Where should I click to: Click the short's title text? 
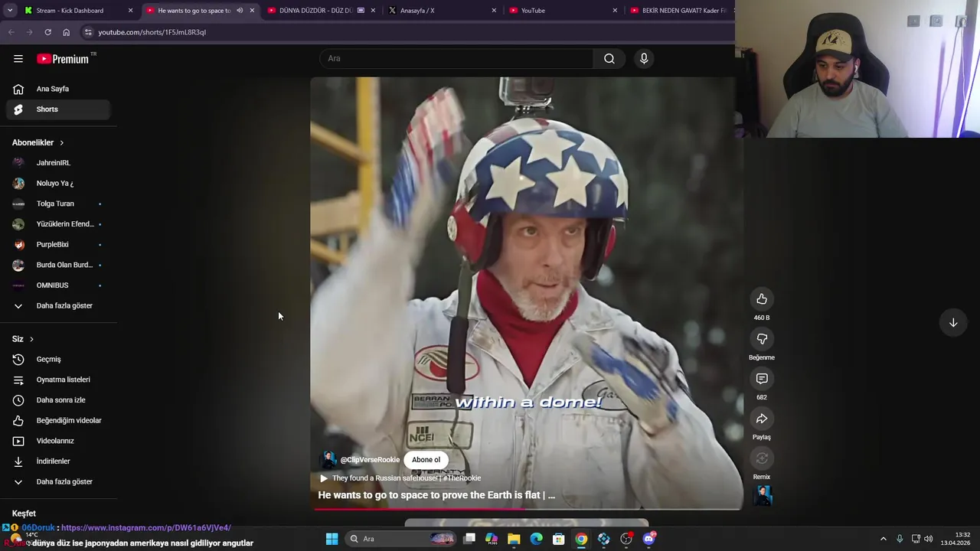(x=436, y=495)
